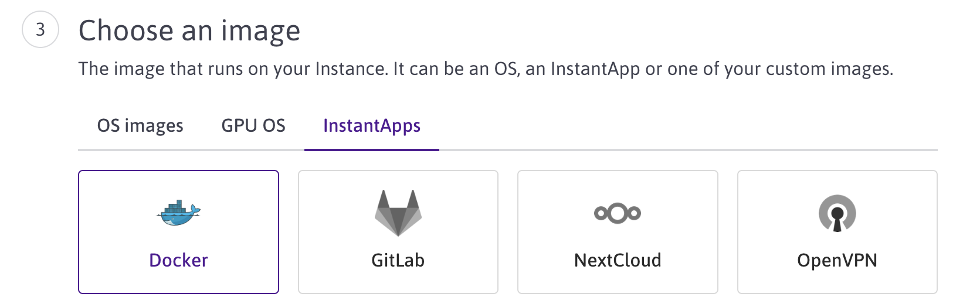Click the gray divider line right of the tabs
980x307 pixels.
point(686,150)
